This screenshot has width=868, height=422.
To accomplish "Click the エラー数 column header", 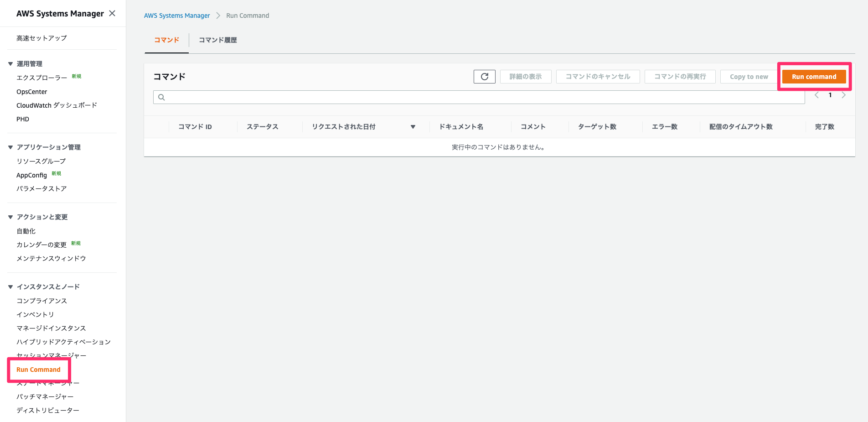I will click(665, 127).
